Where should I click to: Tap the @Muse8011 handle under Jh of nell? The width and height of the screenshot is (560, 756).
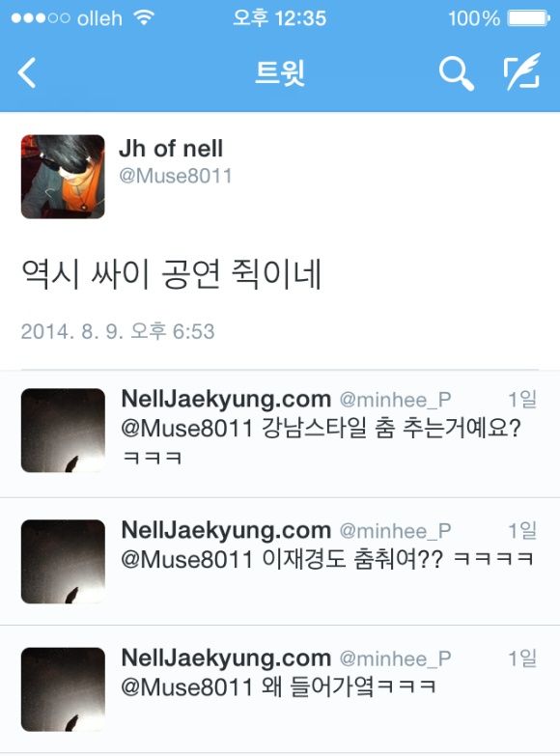[x=176, y=176]
